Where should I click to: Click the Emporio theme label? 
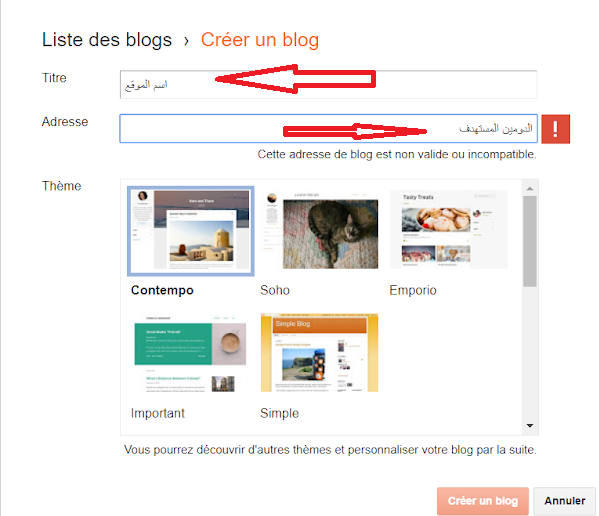click(x=413, y=290)
